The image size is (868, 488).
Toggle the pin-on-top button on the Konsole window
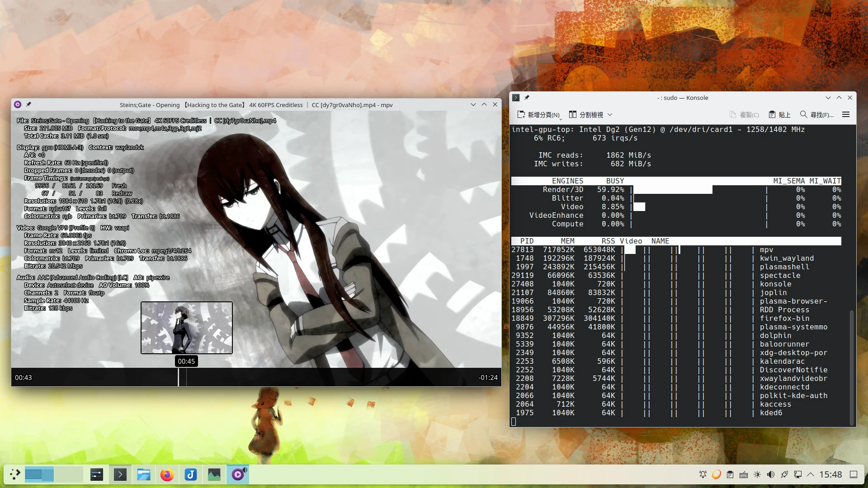(x=527, y=98)
